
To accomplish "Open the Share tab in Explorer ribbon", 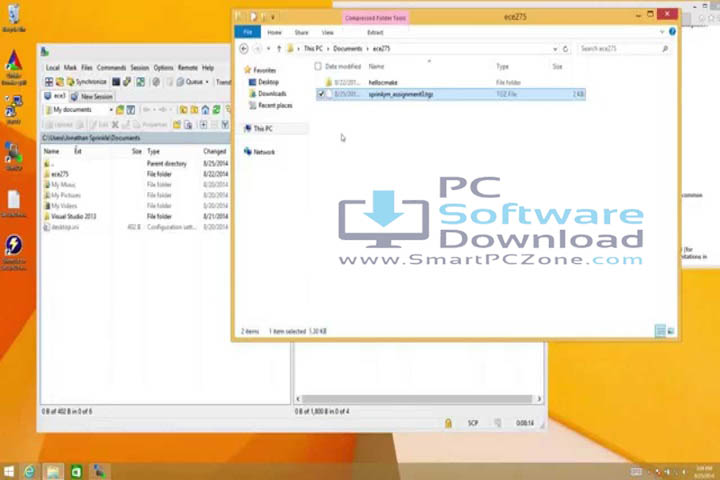I will (301, 33).
